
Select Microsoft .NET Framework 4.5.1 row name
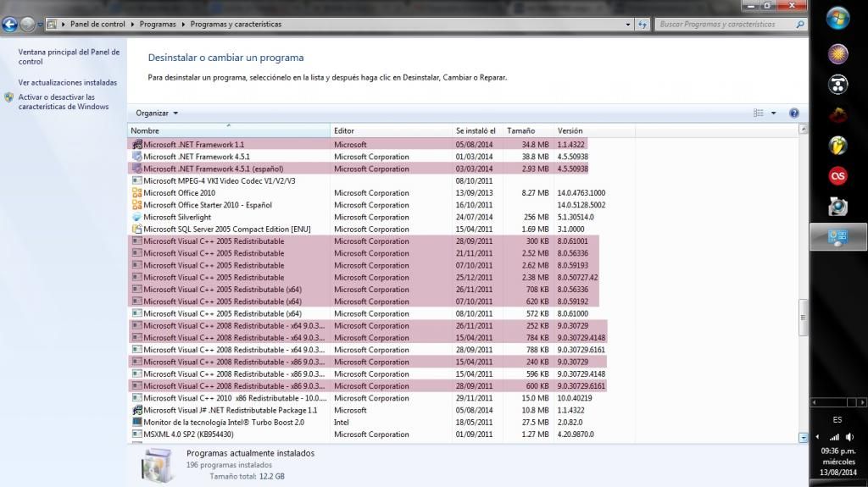tap(197, 157)
